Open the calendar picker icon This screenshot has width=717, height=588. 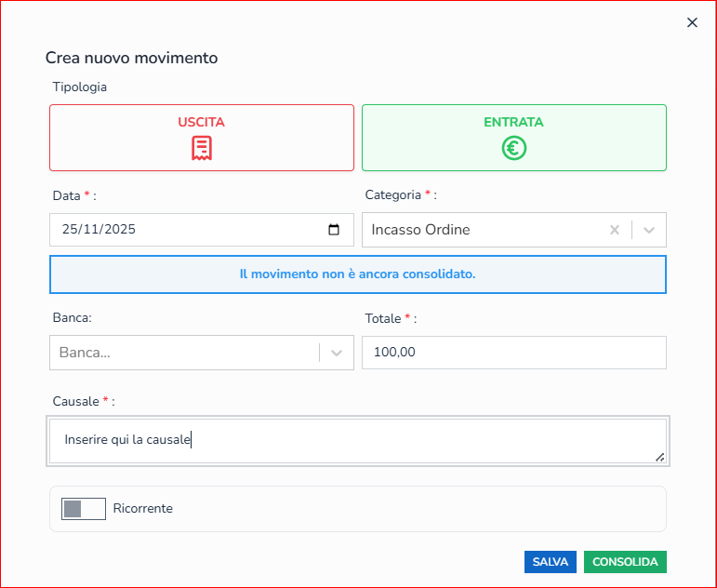(335, 230)
